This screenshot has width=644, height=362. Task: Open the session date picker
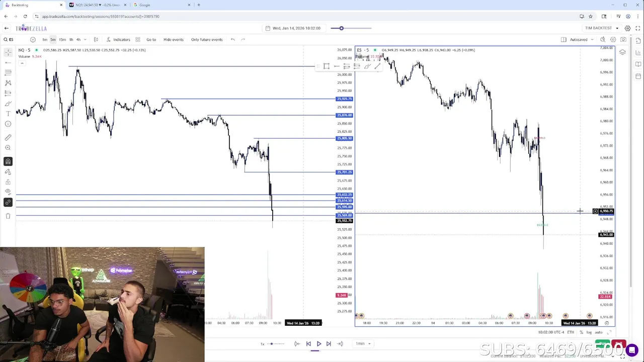point(293,28)
